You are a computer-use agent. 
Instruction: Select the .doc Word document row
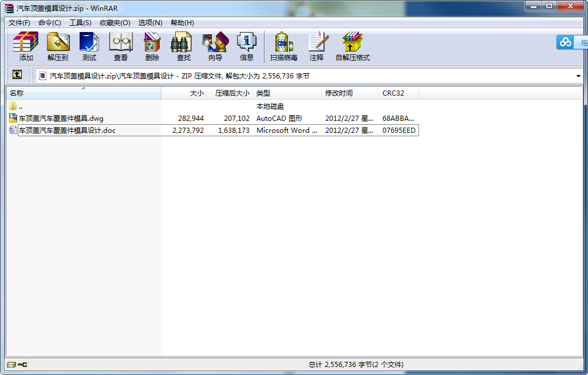[x=67, y=131]
